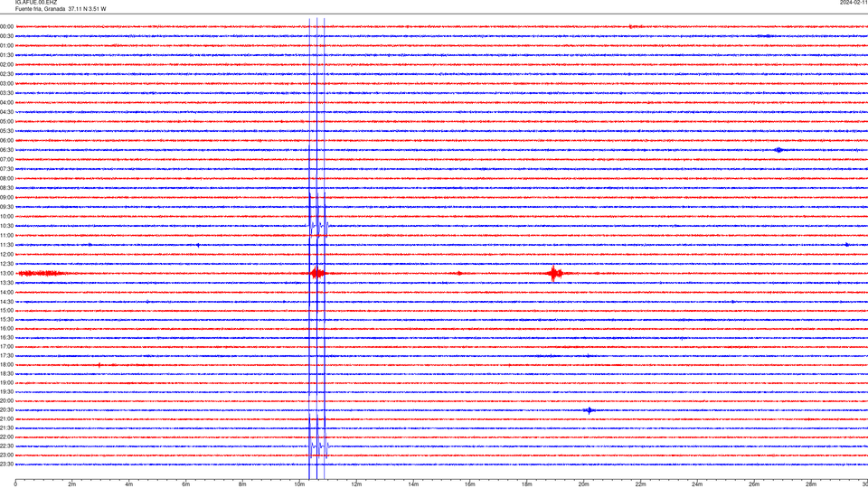
Task: Click the 2m tick label on time axis
Action: (72, 484)
